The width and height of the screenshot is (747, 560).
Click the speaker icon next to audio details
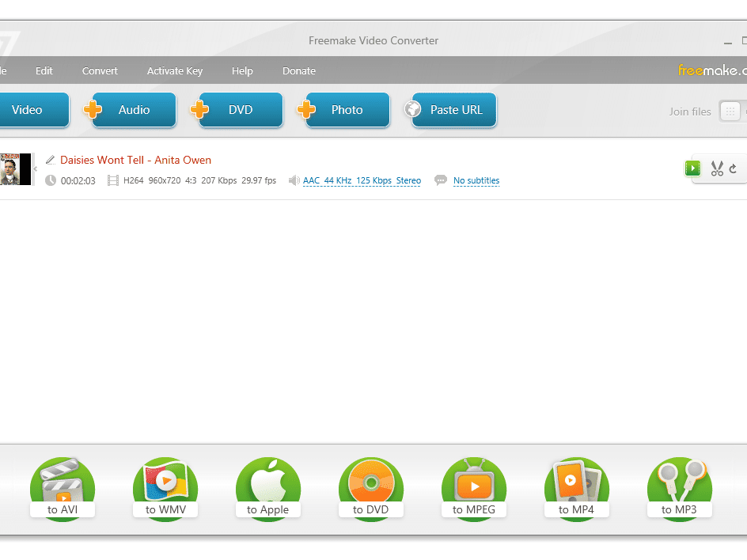pos(293,180)
